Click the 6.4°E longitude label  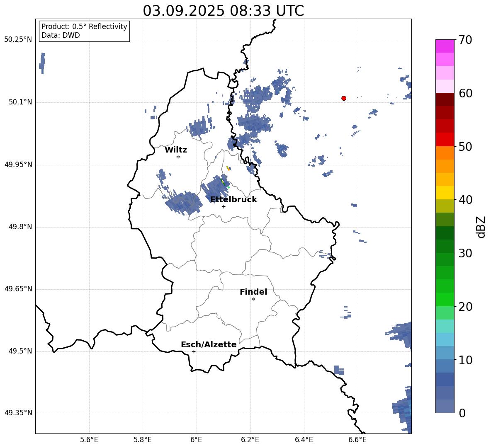pyautogui.click(x=304, y=440)
